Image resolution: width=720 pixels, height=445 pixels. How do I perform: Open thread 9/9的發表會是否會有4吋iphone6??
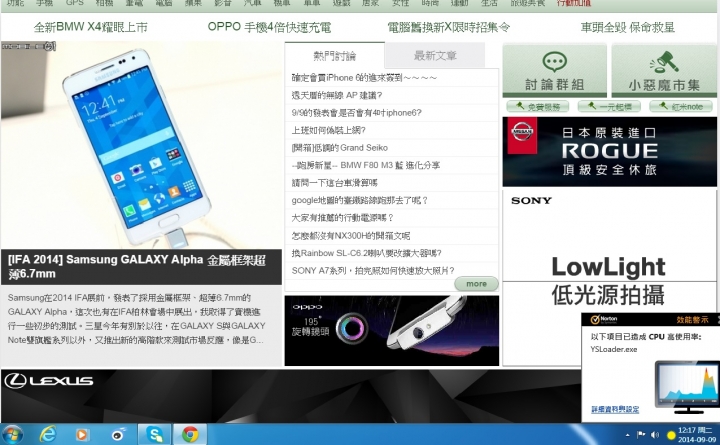[356, 113]
